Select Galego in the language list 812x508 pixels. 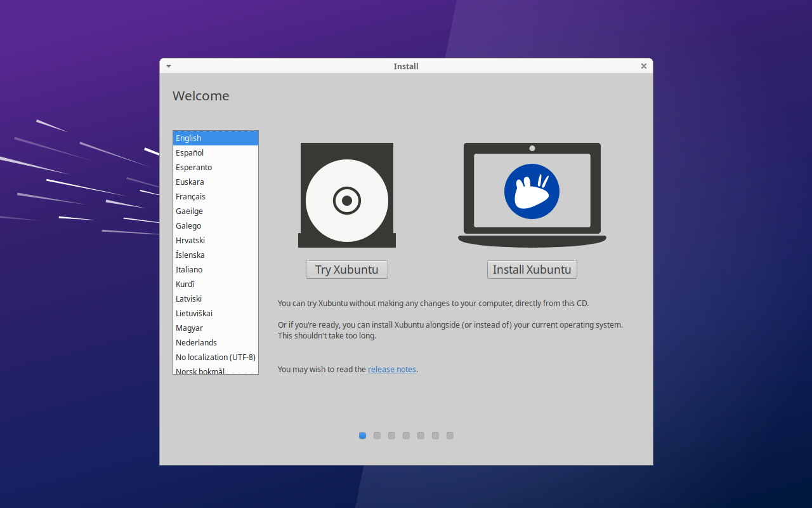pos(216,226)
